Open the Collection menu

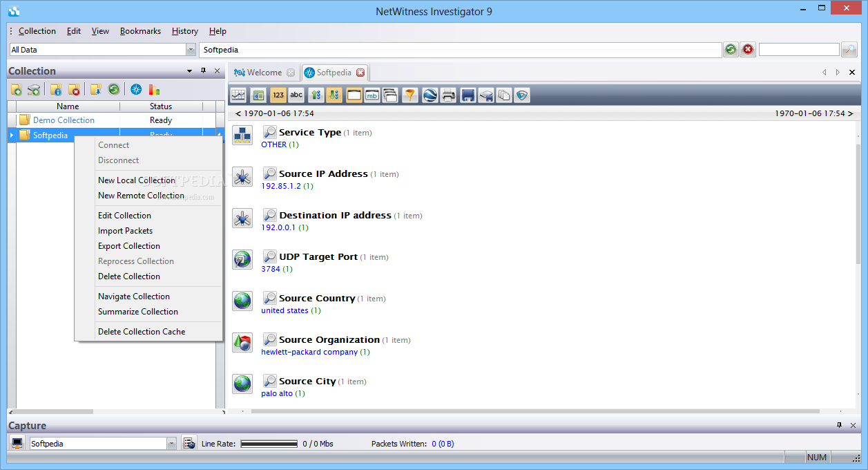click(37, 31)
